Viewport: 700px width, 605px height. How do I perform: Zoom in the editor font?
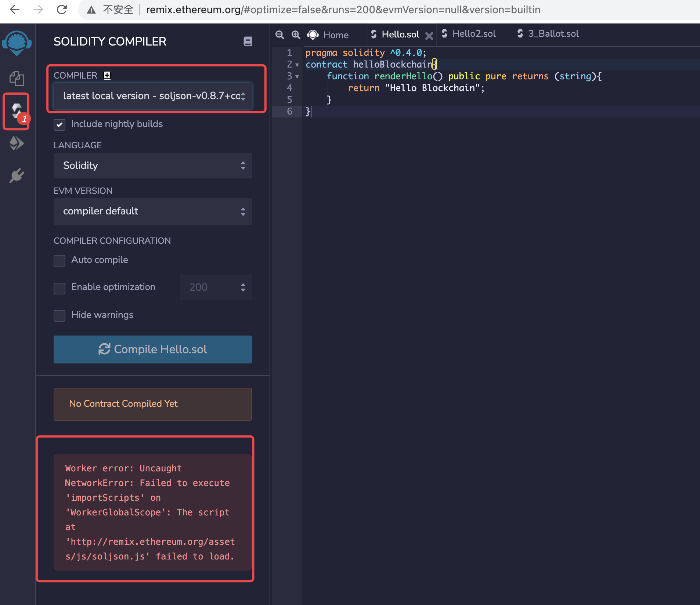pos(296,35)
